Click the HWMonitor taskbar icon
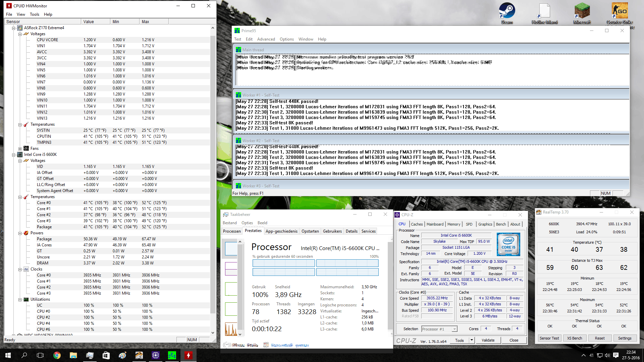 (188, 355)
